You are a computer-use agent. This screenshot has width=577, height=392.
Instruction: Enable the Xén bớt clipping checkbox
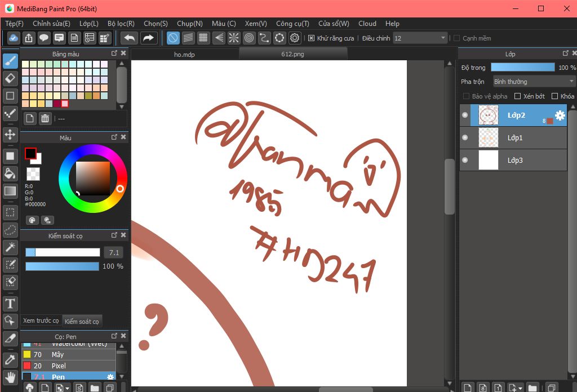click(x=517, y=96)
